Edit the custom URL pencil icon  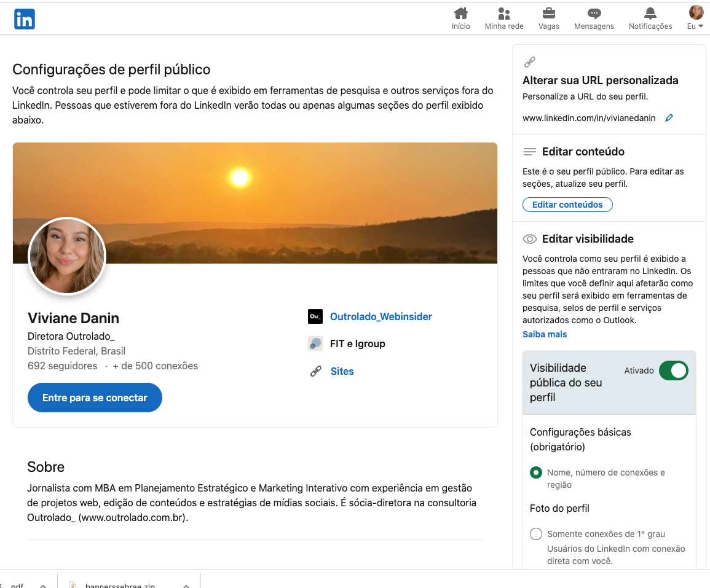point(669,117)
